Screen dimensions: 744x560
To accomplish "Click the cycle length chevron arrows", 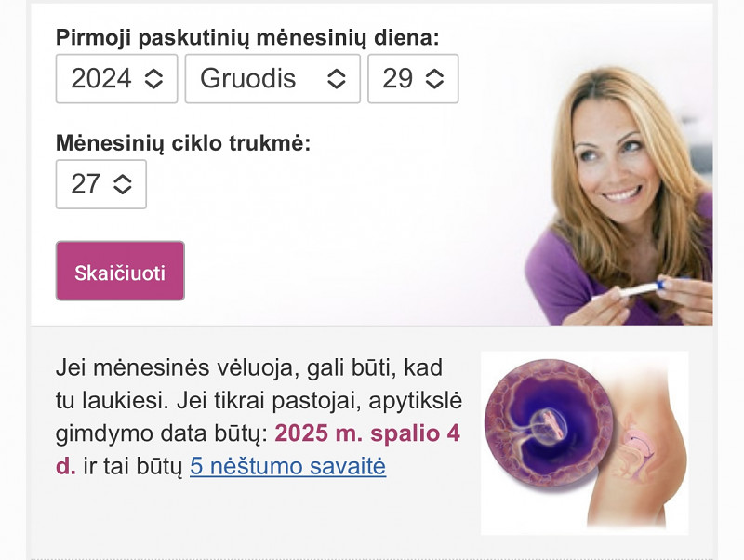I will click(x=123, y=184).
